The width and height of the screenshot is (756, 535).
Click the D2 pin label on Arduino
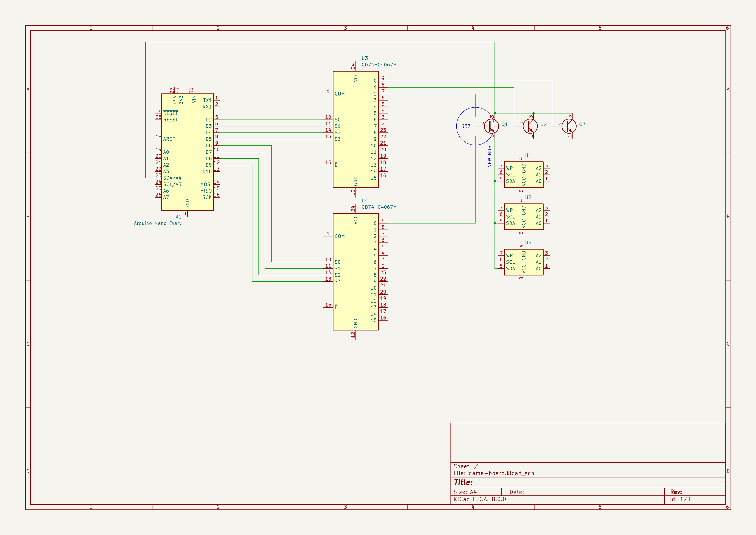(x=209, y=120)
